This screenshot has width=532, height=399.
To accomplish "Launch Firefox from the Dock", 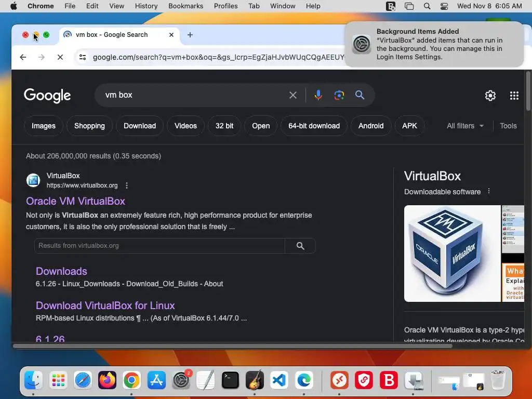I will [107, 380].
